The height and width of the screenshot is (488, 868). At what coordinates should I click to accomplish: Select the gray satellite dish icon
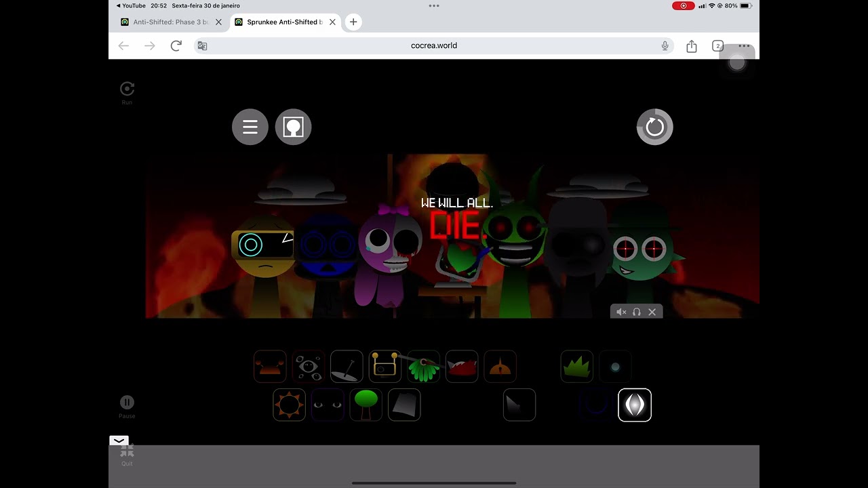(347, 367)
